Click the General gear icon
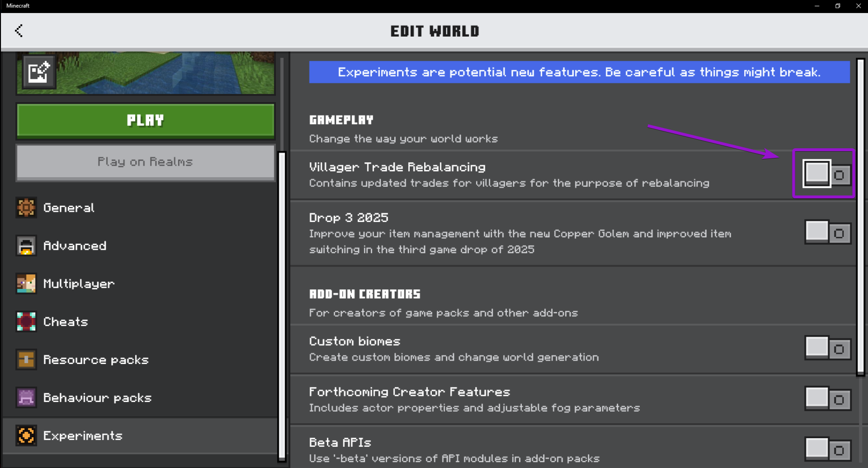 click(26, 208)
